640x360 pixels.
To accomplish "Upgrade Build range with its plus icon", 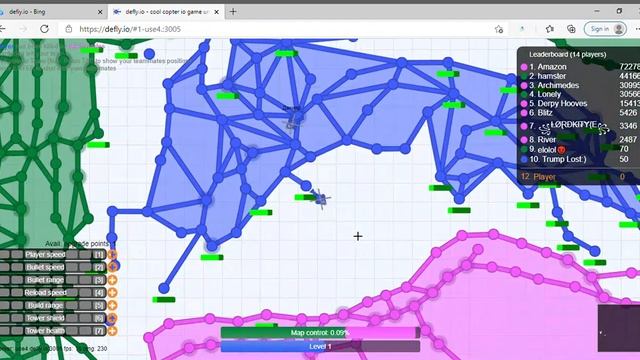I will [x=112, y=305].
